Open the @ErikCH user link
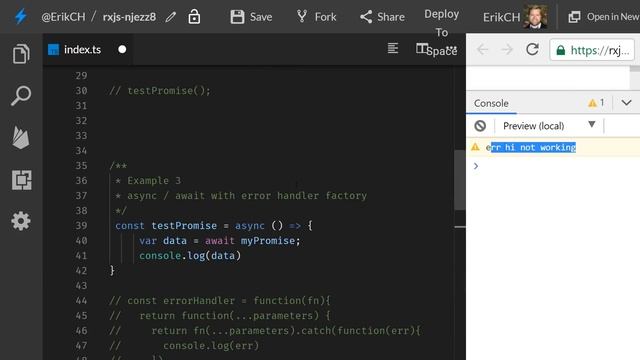Image resolution: width=640 pixels, height=360 pixels. tap(63, 17)
